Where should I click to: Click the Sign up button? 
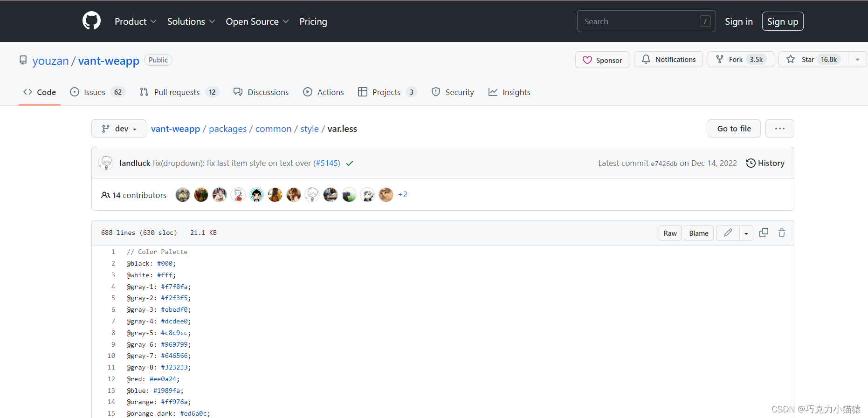[783, 21]
